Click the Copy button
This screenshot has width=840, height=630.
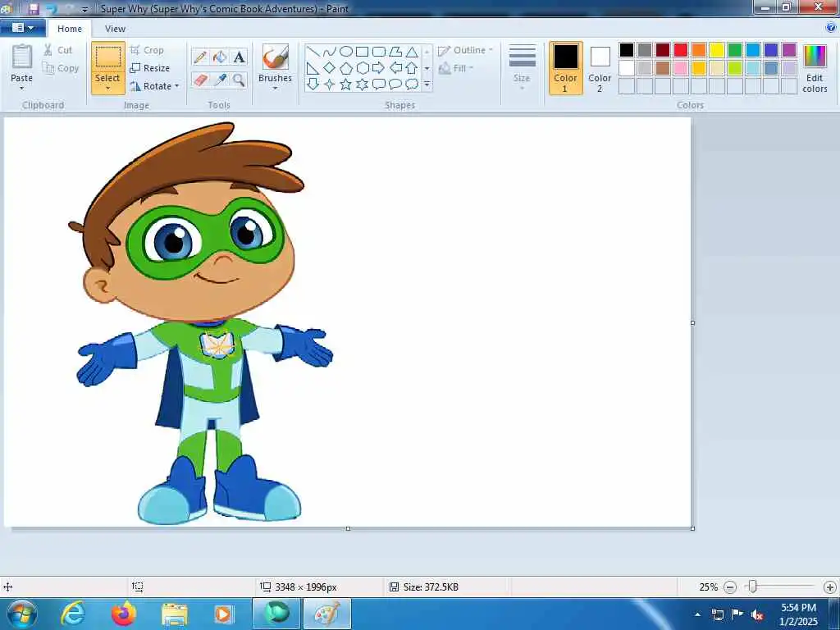[61, 68]
